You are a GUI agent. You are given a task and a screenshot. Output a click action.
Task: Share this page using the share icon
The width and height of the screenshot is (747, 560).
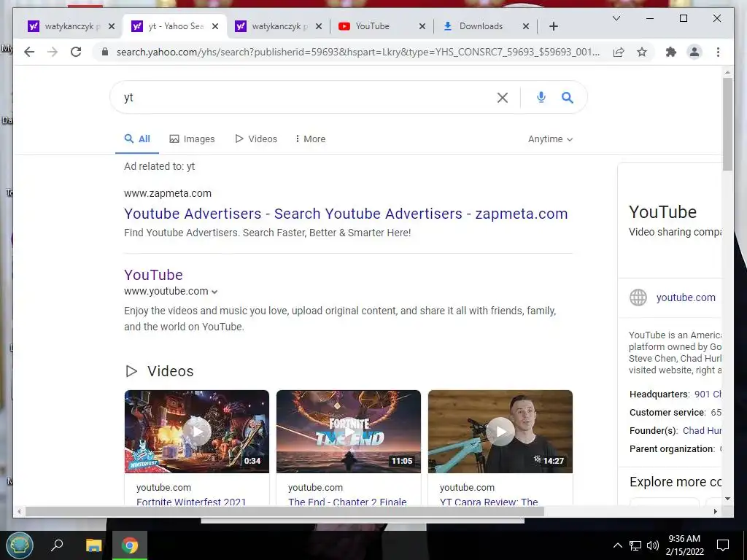pos(619,52)
